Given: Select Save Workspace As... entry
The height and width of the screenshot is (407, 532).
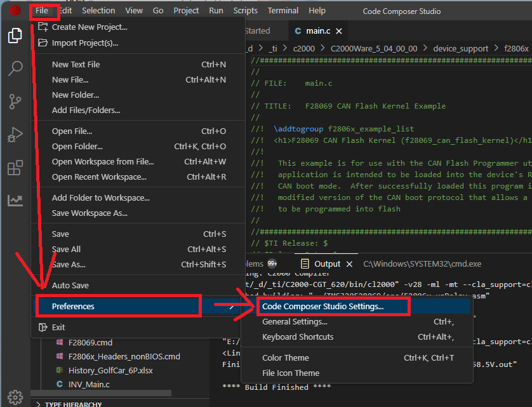Looking at the screenshot, I should pos(138,213).
